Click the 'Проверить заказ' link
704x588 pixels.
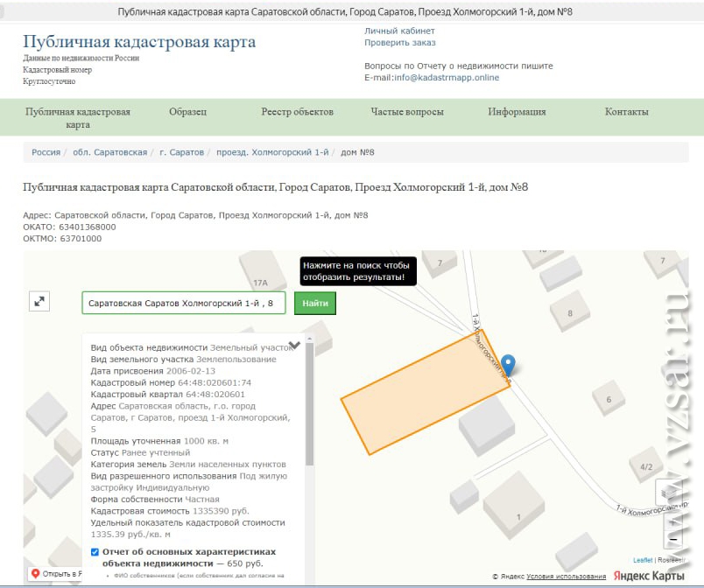pos(399,43)
